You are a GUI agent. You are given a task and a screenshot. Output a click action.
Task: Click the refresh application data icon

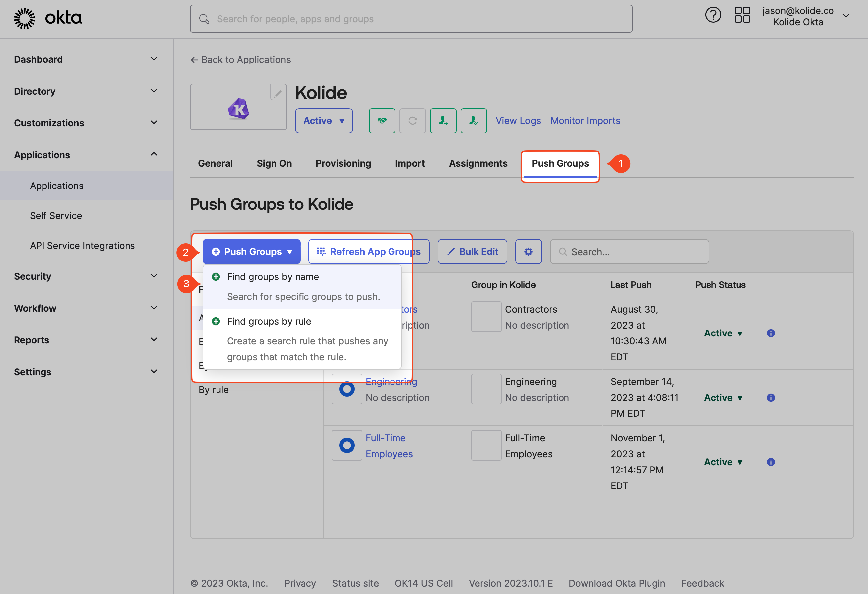(x=412, y=121)
